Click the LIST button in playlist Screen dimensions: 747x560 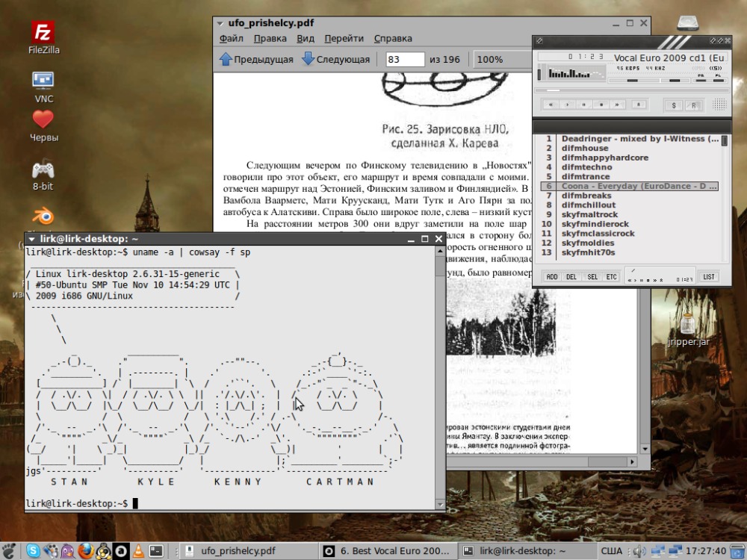(708, 277)
